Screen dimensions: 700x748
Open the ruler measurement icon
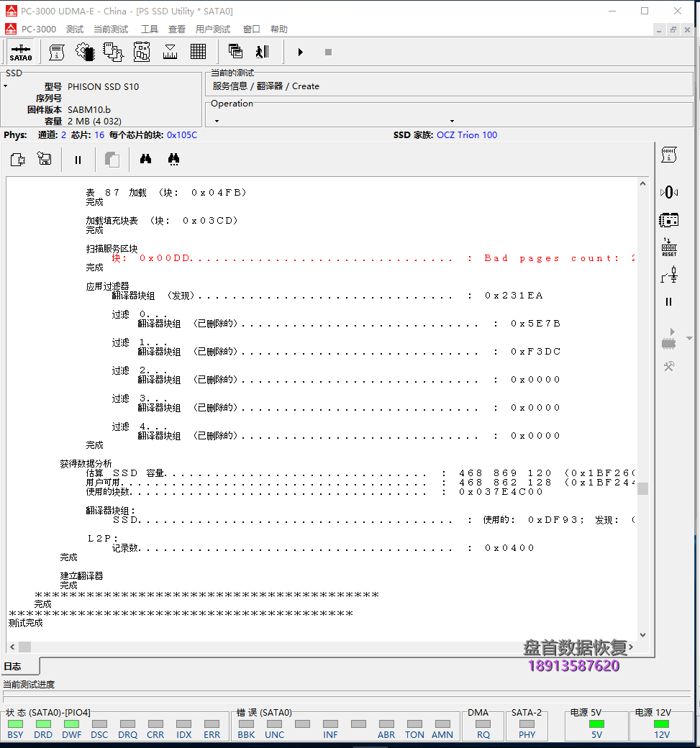(170, 52)
